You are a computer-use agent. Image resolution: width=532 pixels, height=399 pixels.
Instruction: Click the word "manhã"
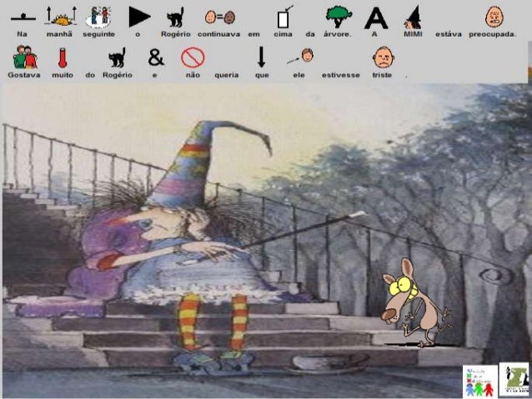tap(59, 34)
